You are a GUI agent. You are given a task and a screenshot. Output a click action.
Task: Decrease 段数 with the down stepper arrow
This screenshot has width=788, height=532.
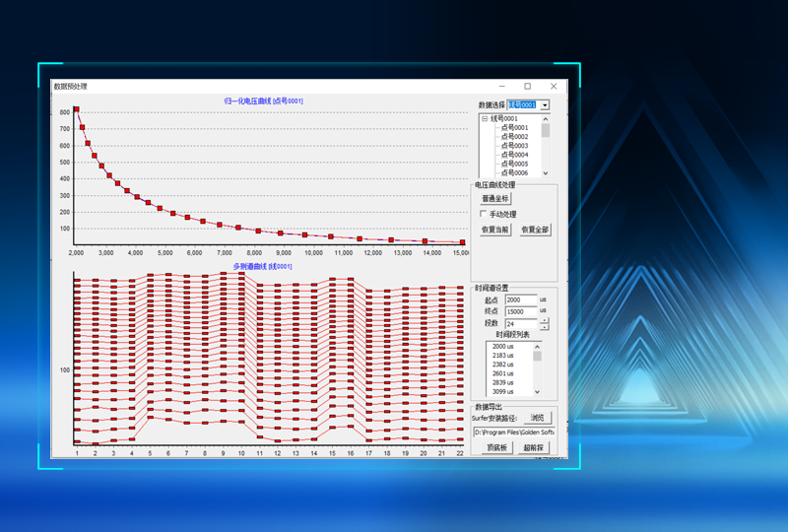tap(544, 327)
